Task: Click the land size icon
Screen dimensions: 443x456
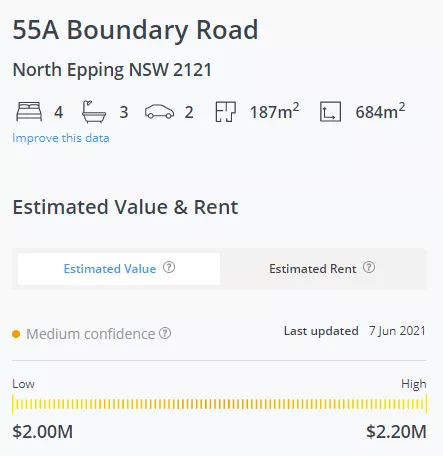Action: (x=330, y=112)
